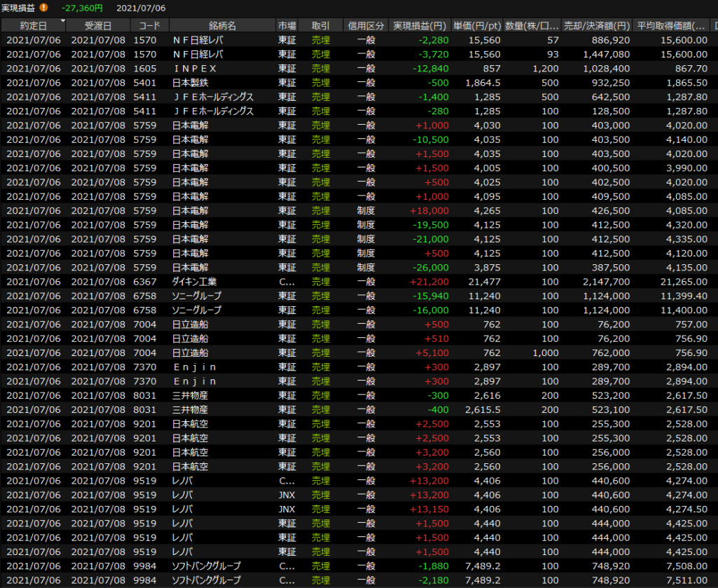Click the JNX market cell with +13,150 profit
This screenshot has width=718, height=588.
(x=286, y=509)
